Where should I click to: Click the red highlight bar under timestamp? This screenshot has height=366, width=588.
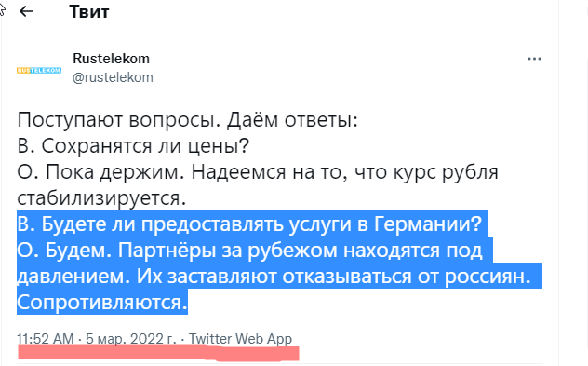pos(158,353)
